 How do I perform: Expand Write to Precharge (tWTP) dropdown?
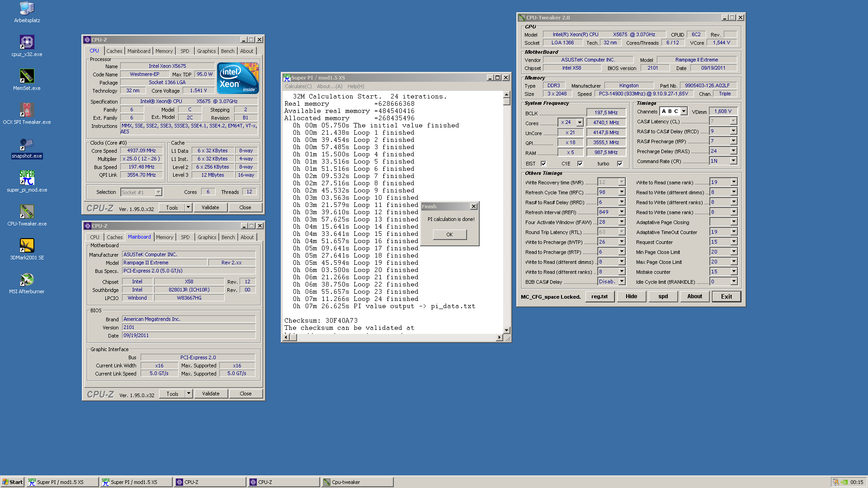(x=622, y=242)
